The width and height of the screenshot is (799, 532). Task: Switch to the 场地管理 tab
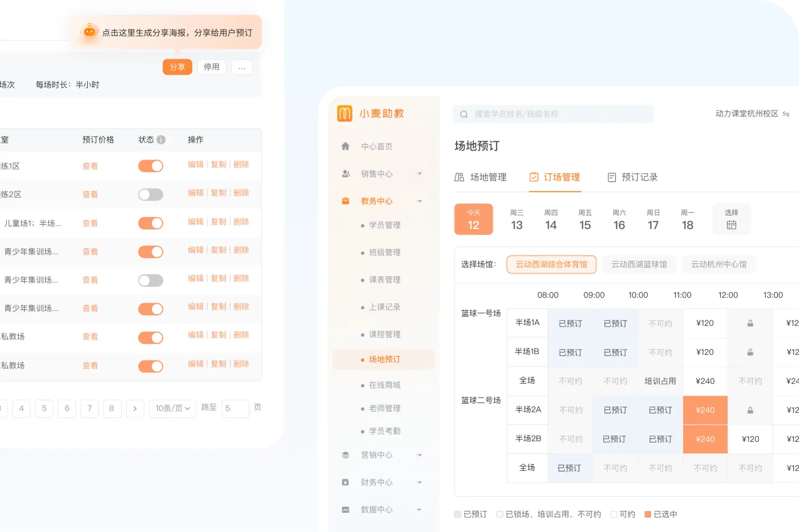click(x=481, y=177)
